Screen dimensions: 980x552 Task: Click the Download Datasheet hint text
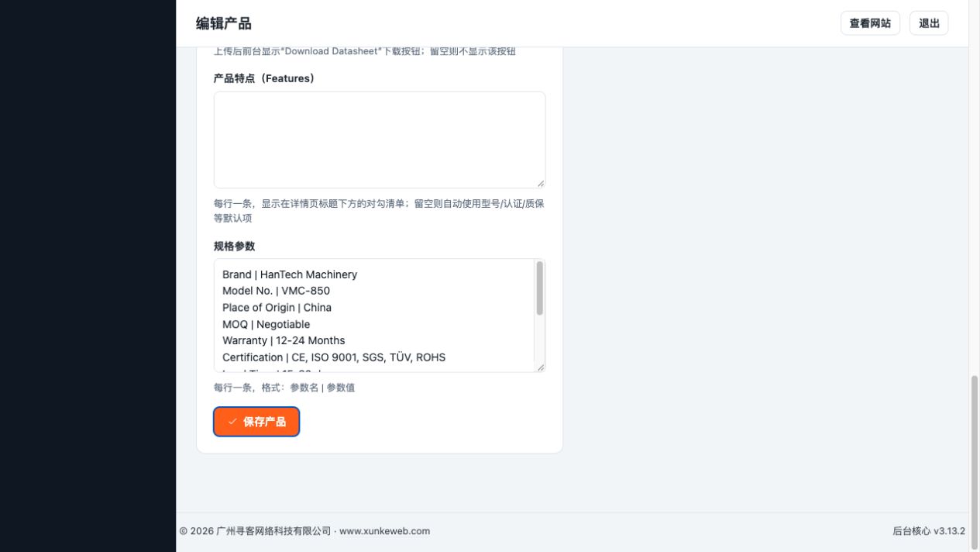(x=365, y=51)
